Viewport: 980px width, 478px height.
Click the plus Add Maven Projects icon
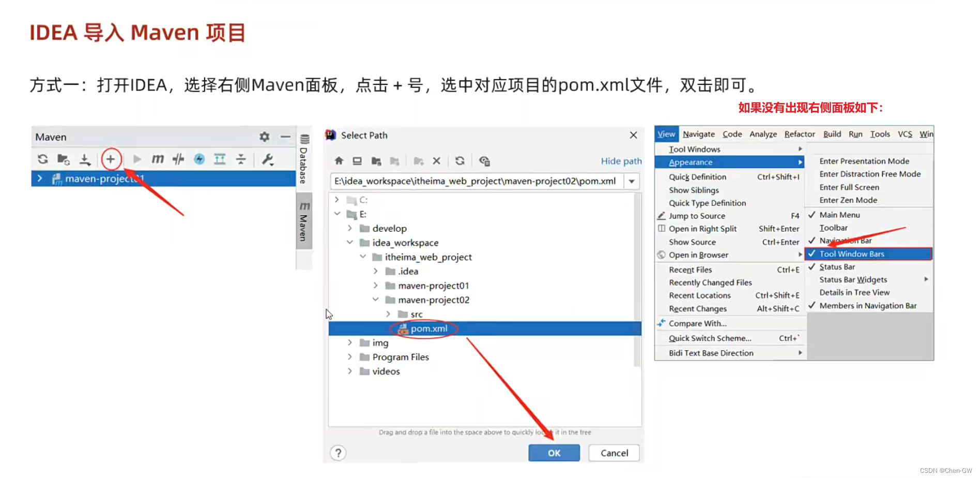coord(111,159)
